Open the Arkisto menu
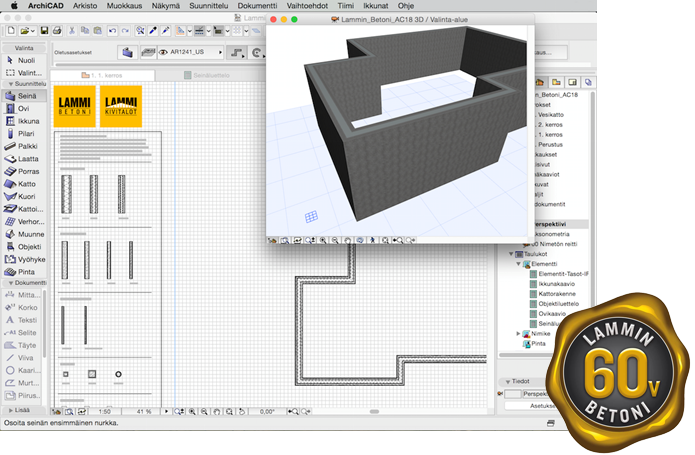This screenshot has height=455, width=695. pyautogui.click(x=85, y=6)
